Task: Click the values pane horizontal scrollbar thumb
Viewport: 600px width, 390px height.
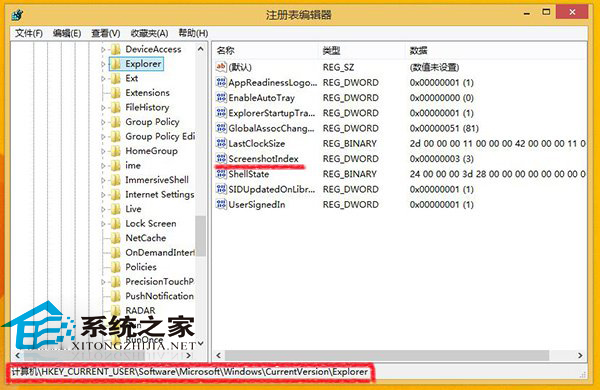Action: coord(387,356)
